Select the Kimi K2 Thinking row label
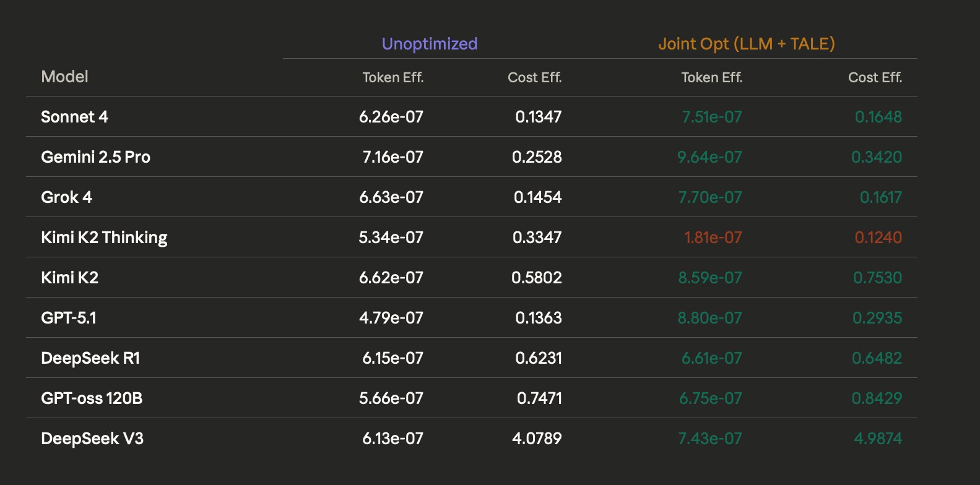The image size is (980, 485). 104,238
